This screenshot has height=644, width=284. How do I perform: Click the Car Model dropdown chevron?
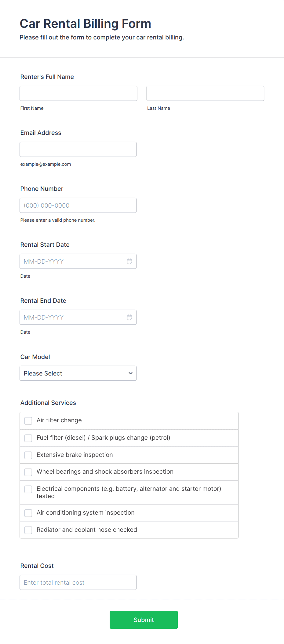pos(130,373)
